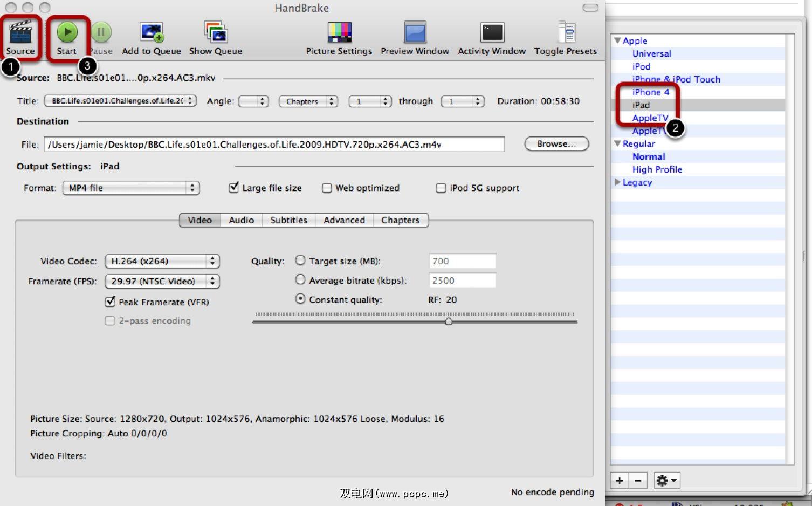812x506 pixels.
Task: Open the Framerate (FPS) dropdown
Action: coord(162,281)
